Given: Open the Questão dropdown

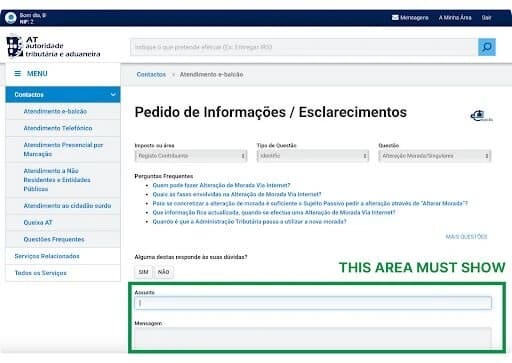Looking at the screenshot, I should pyautogui.click(x=435, y=156).
